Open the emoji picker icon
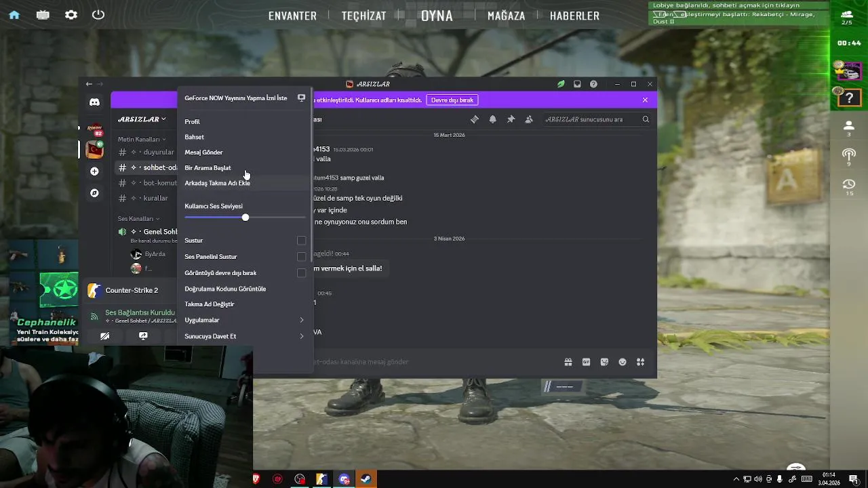The width and height of the screenshot is (868, 488). coord(623,362)
